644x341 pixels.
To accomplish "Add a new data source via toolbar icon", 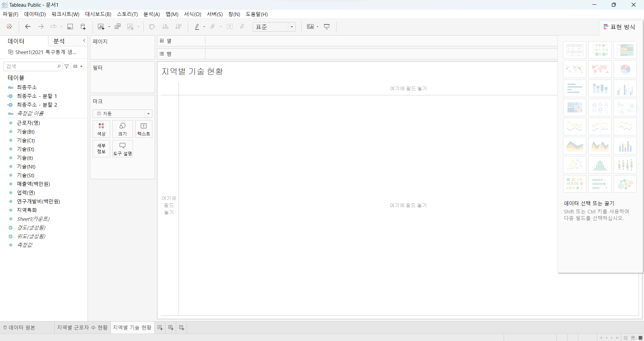I will [83, 27].
